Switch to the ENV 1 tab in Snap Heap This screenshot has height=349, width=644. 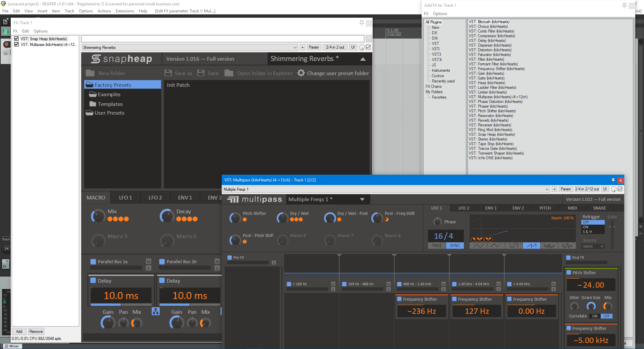pyautogui.click(x=185, y=197)
